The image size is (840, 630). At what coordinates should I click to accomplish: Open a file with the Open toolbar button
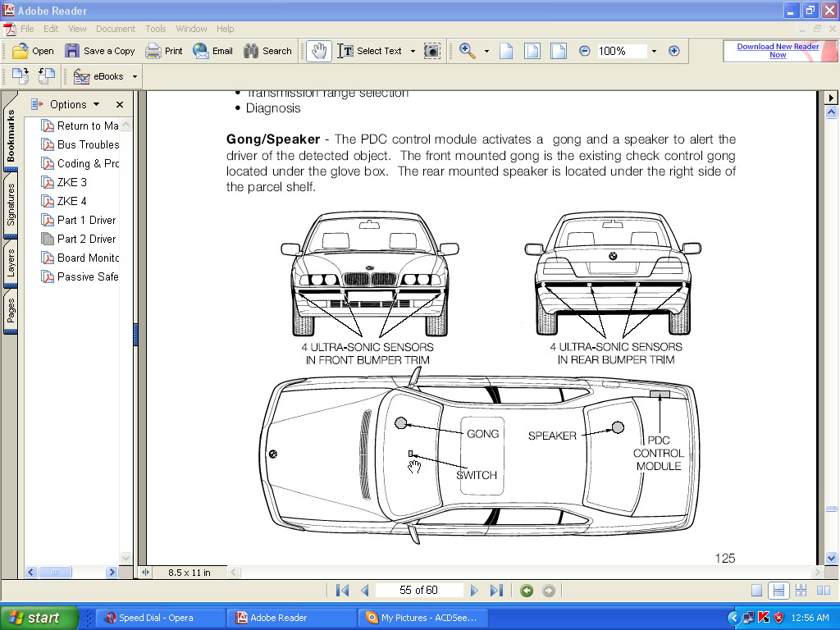(33, 51)
